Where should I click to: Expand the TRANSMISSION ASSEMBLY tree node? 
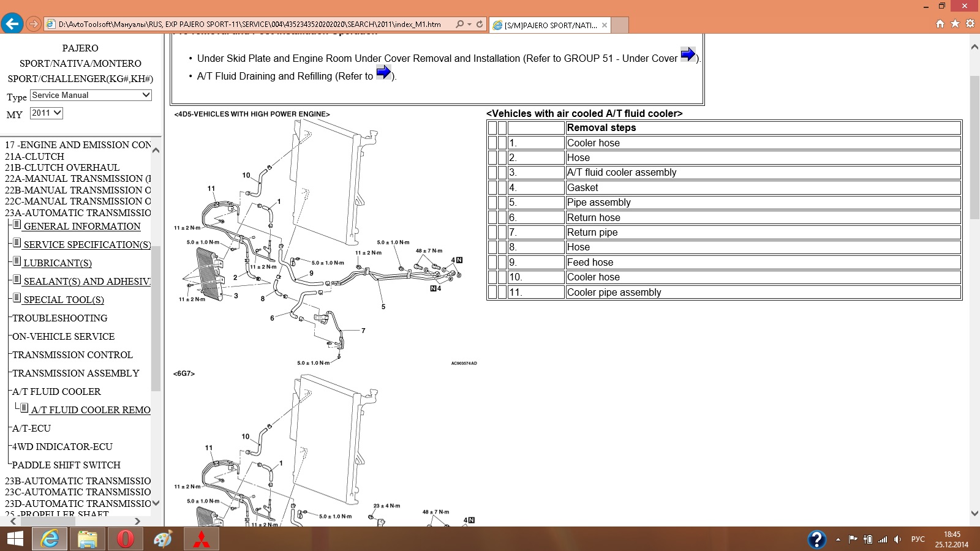(75, 373)
